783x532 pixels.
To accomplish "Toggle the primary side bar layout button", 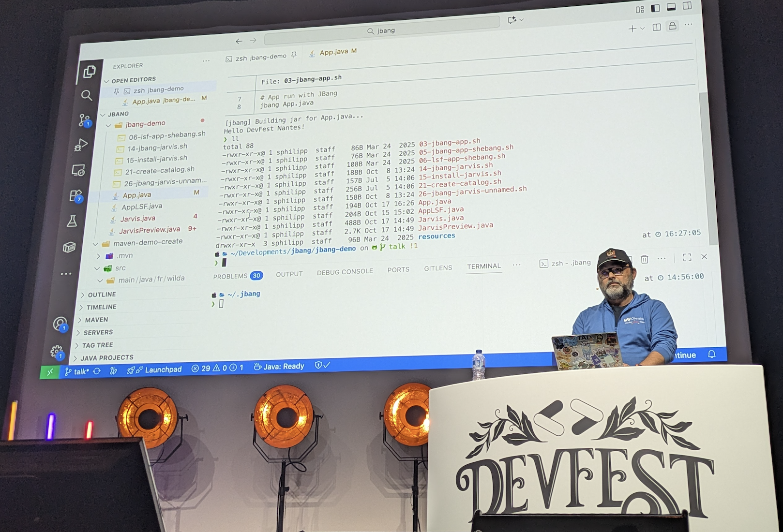I will [x=655, y=8].
